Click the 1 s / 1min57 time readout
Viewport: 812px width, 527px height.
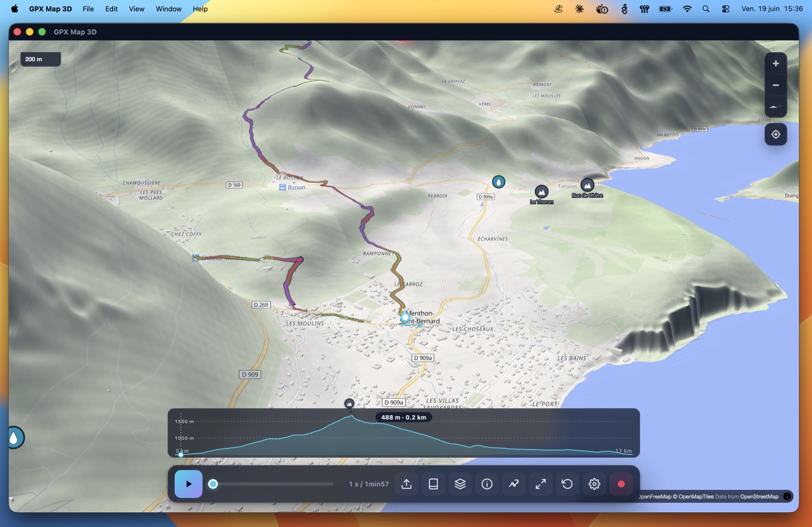tap(369, 484)
